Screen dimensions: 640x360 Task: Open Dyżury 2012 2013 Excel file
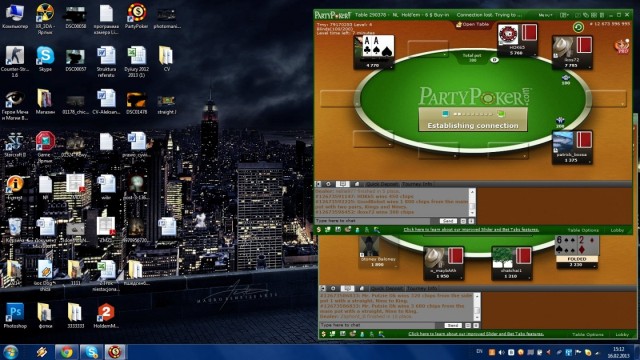(x=137, y=61)
